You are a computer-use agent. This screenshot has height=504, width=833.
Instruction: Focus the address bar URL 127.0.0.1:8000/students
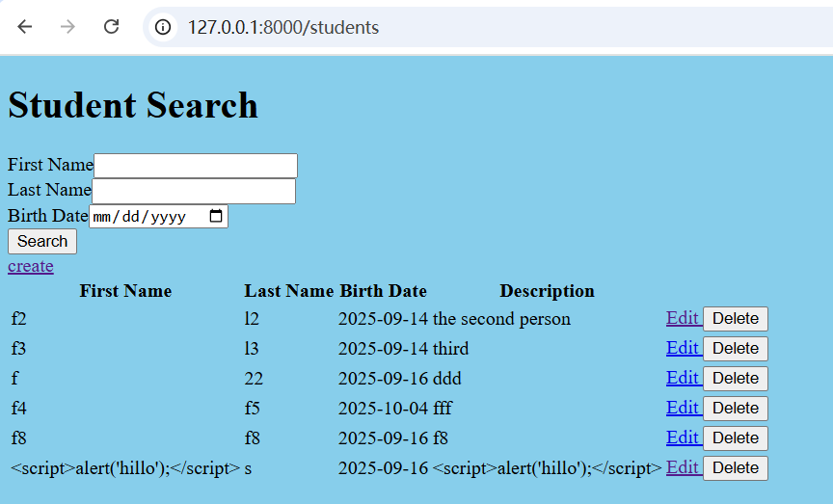point(283,27)
